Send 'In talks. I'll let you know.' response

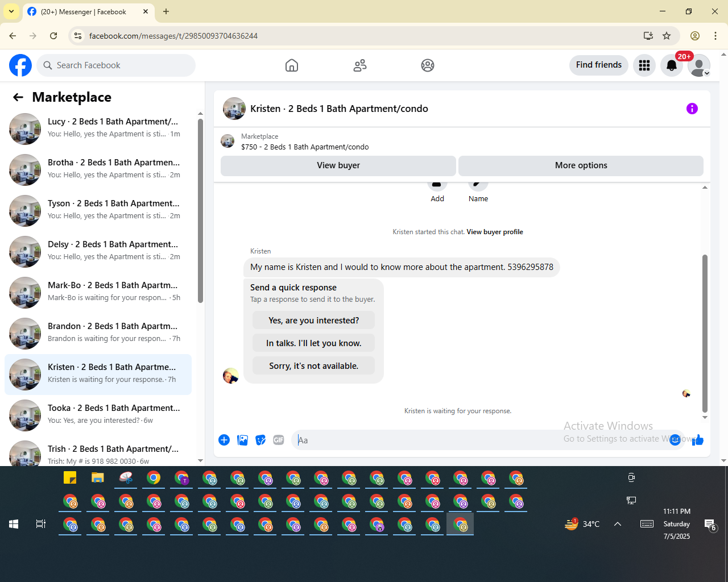[x=314, y=343]
